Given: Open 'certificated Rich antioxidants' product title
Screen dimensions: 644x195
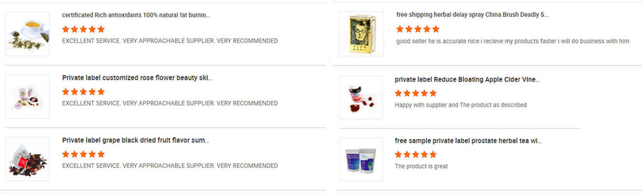Looking at the screenshot, I should click(x=136, y=15).
